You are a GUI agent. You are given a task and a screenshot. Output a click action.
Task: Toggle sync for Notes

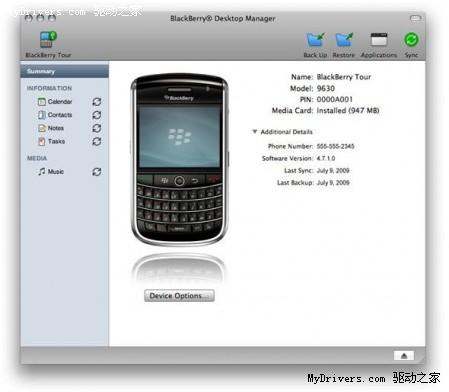[97, 128]
